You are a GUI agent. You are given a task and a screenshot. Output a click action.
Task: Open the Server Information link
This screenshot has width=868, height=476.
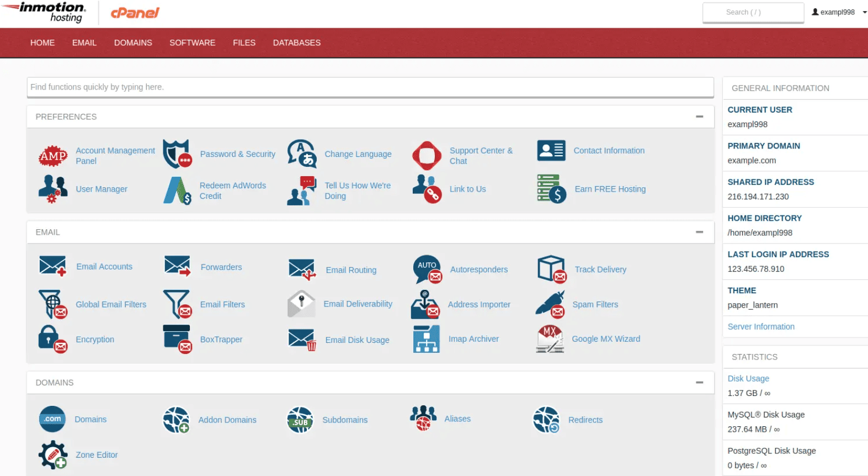point(760,327)
